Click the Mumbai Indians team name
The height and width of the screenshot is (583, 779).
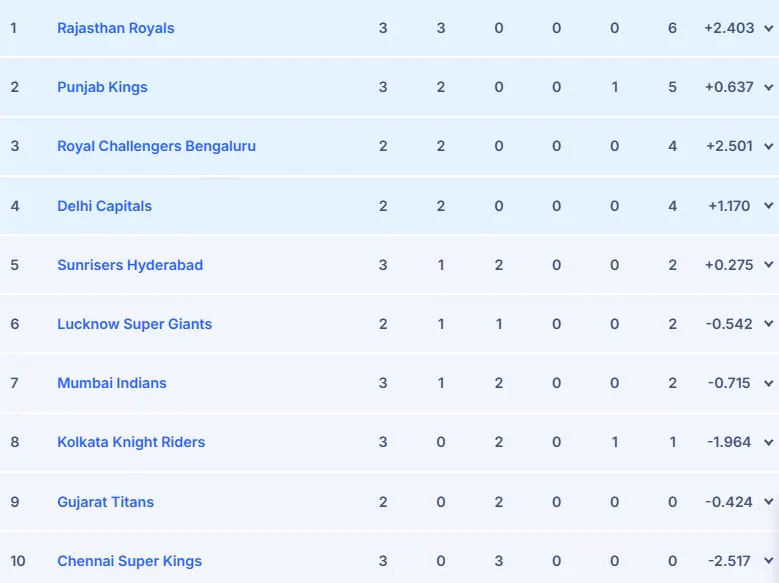112,383
